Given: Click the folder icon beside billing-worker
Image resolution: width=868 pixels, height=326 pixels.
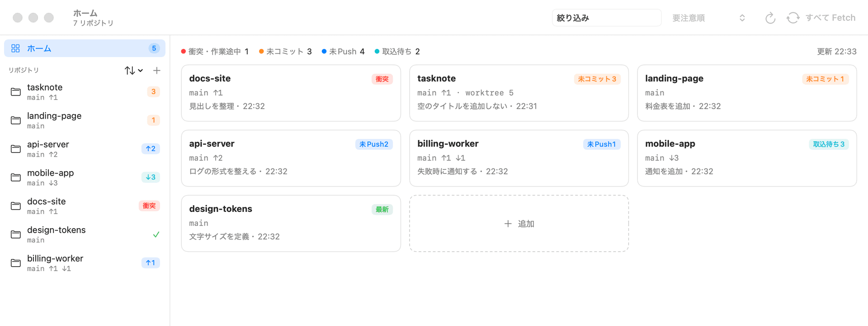Looking at the screenshot, I should [16, 263].
